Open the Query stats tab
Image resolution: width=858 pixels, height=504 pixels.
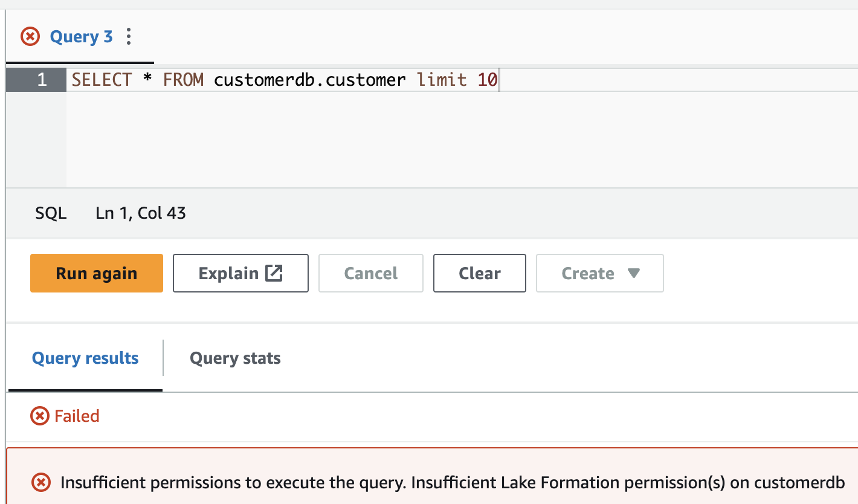[x=235, y=358]
